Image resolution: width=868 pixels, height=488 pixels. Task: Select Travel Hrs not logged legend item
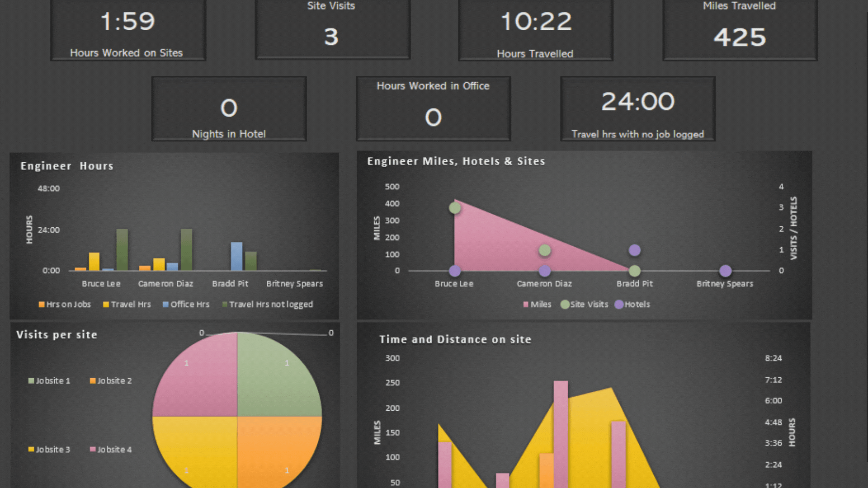pos(267,305)
